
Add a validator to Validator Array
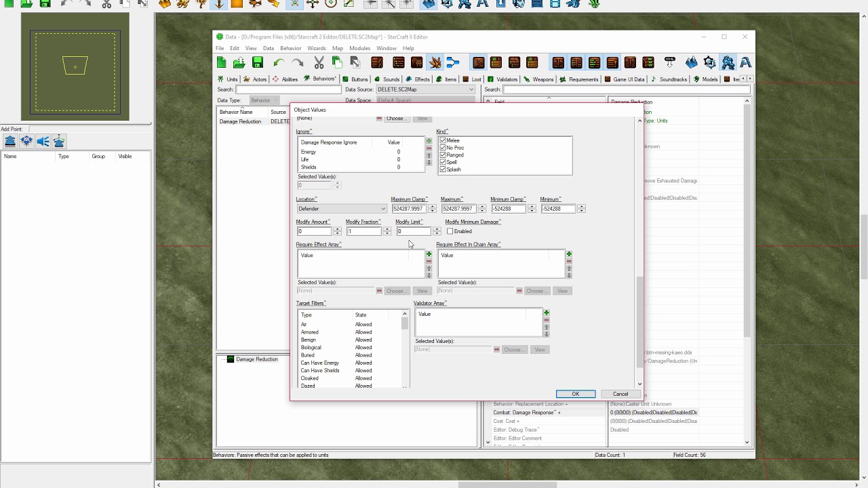click(x=547, y=313)
